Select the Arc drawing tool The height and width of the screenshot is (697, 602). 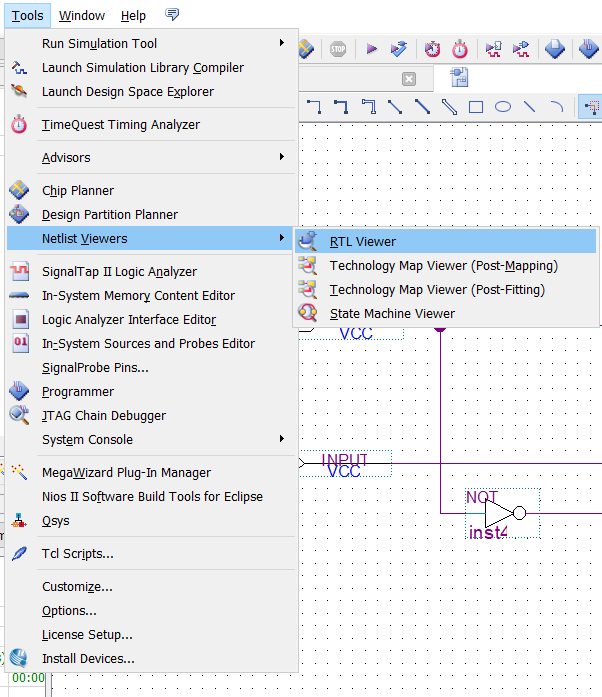[557, 107]
